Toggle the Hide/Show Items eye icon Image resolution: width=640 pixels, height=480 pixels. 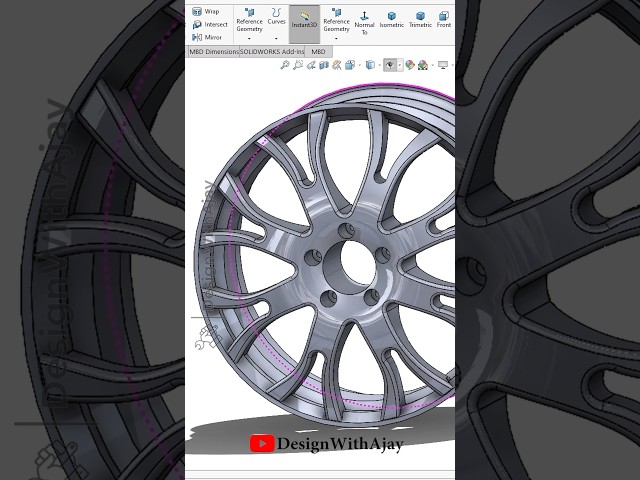(x=390, y=65)
